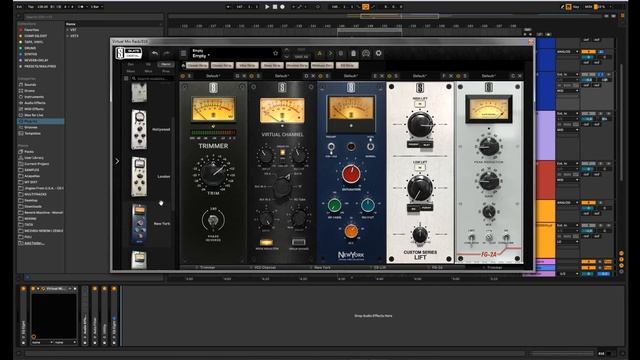The width and height of the screenshot is (640, 360).
Task: Toggle power on the FG-2A module header
Action: (458, 76)
